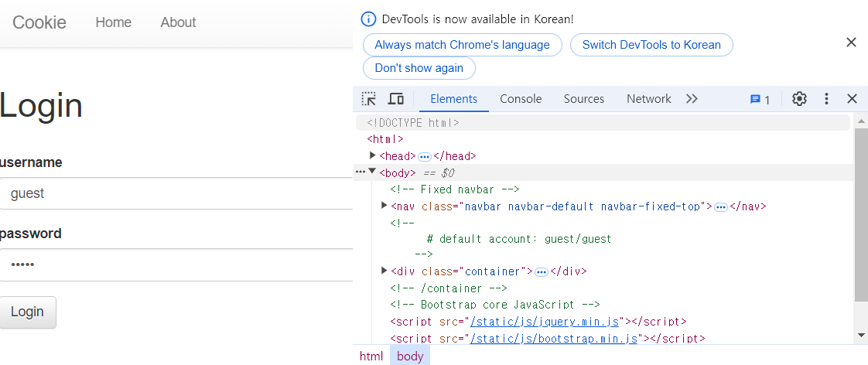
Task: Focus the password input field
Action: point(176,264)
